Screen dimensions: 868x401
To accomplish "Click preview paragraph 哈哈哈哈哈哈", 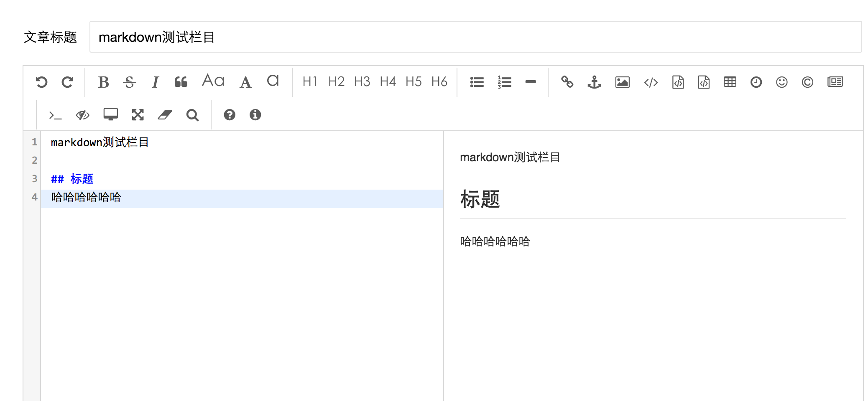I will click(x=495, y=241).
